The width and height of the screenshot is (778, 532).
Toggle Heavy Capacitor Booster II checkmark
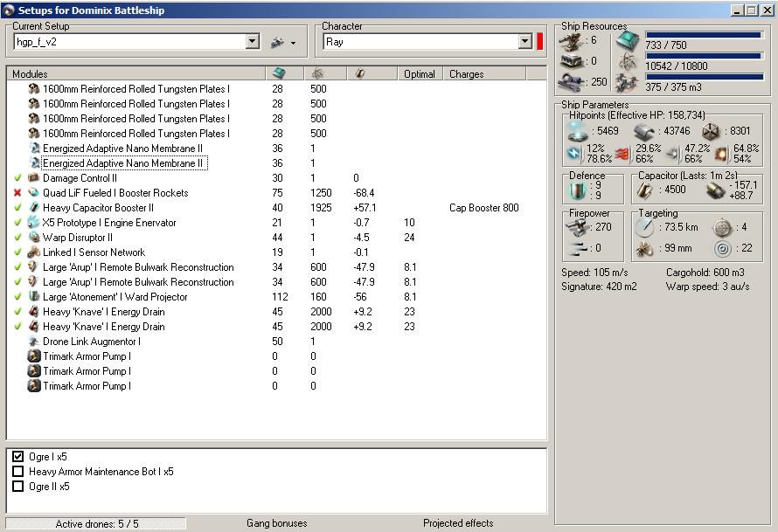click(17, 207)
